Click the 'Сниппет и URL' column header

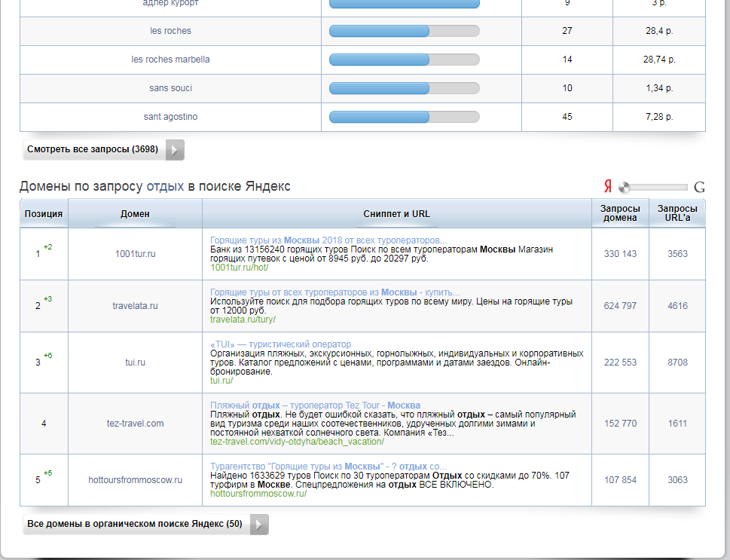(397, 214)
